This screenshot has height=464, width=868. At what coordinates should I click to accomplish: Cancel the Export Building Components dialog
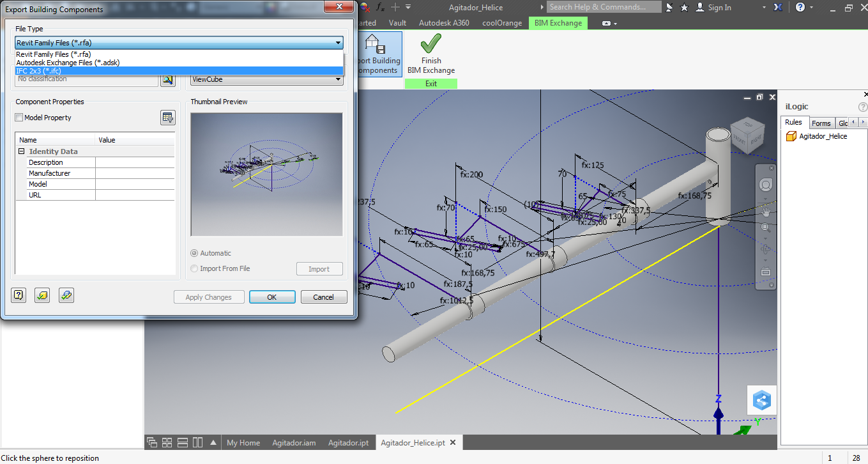coord(323,297)
